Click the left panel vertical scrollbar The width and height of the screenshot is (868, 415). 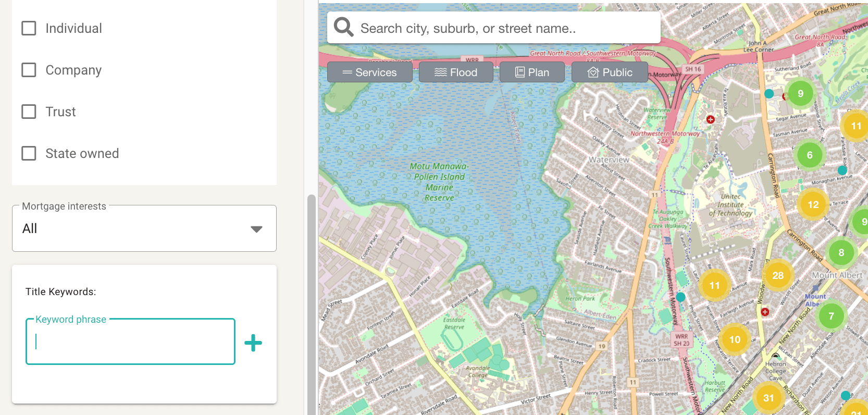tap(312, 304)
